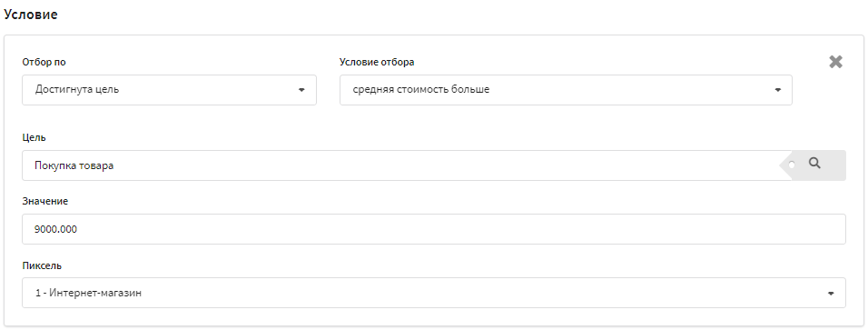This screenshot has height=330, width=868.
Task: Select the Достигнута цель combo box
Action: 170,90
